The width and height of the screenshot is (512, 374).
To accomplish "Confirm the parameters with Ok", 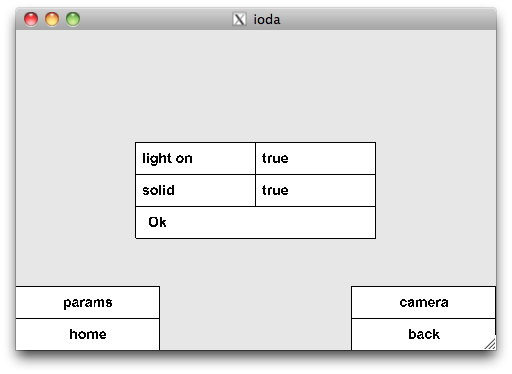I will click(x=255, y=222).
